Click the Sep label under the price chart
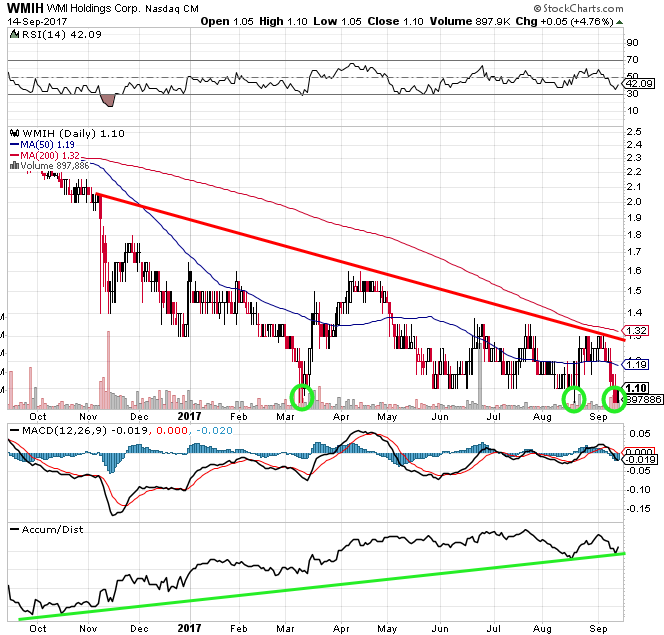Viewport: 664px width, 635px height. pos(599,416)
